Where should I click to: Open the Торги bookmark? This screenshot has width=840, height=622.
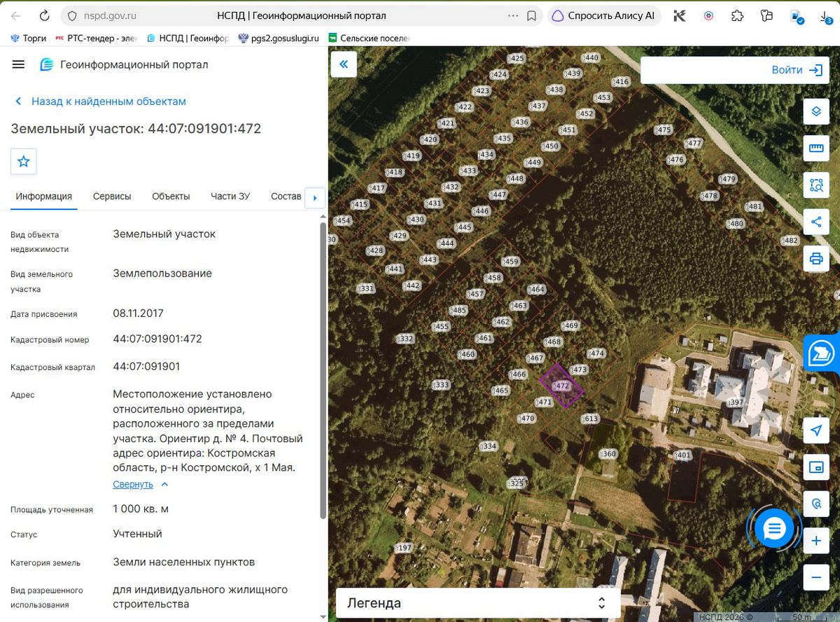click(x=28, y=38)
